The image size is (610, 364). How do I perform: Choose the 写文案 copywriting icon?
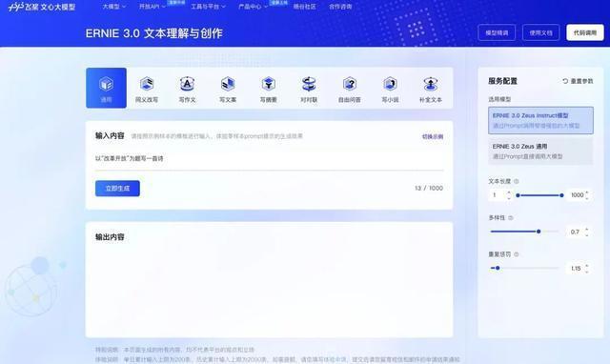pos(228,84)
